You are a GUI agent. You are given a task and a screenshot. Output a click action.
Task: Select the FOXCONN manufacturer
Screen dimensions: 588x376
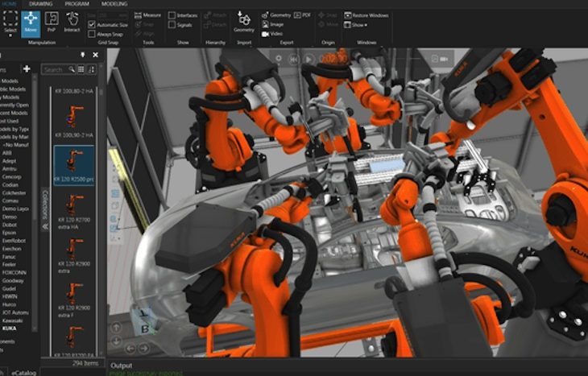pyautogui.click(x=14, y=272)
